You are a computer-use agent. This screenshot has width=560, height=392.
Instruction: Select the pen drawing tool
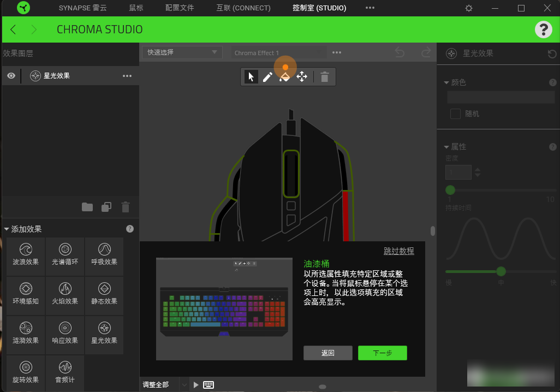pos(267,76)
